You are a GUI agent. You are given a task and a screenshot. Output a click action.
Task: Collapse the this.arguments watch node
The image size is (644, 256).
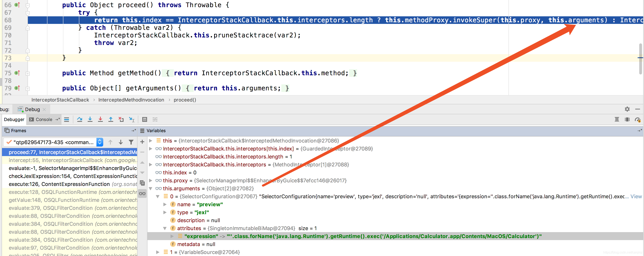click(151, 188)
